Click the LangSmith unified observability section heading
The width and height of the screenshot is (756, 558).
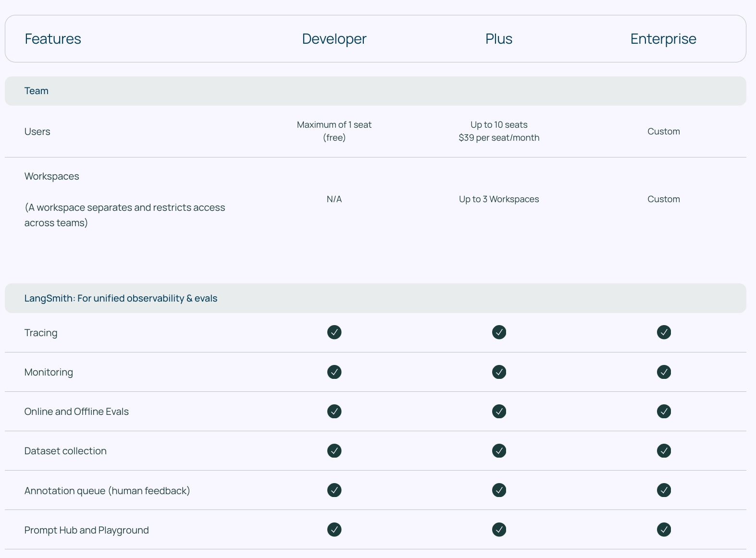coord(121,298)
